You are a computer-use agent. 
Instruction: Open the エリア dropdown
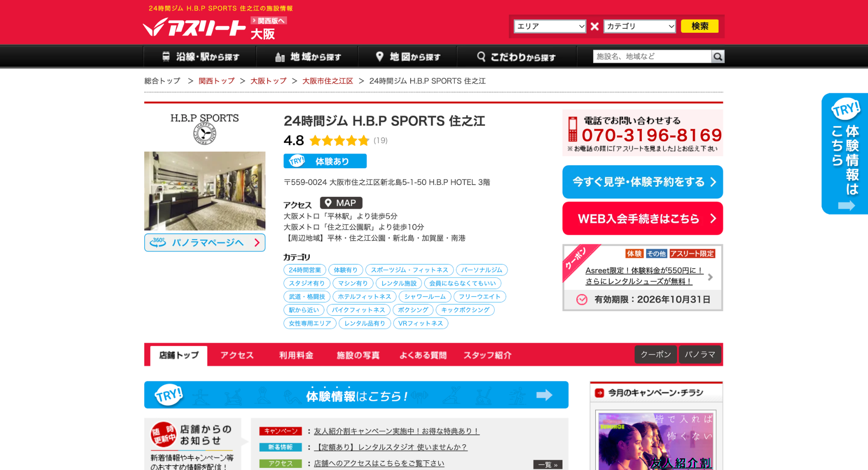pyautogui.click(x=550, y=26)
